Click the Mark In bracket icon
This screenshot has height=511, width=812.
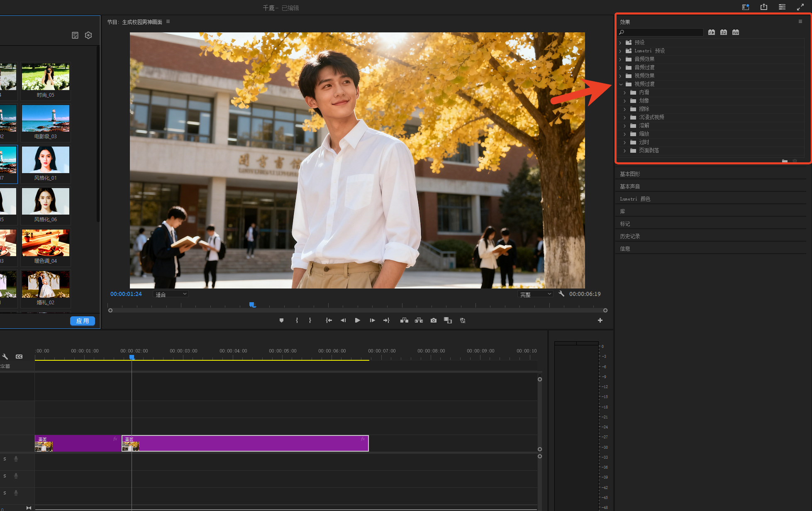coord(297,320)
